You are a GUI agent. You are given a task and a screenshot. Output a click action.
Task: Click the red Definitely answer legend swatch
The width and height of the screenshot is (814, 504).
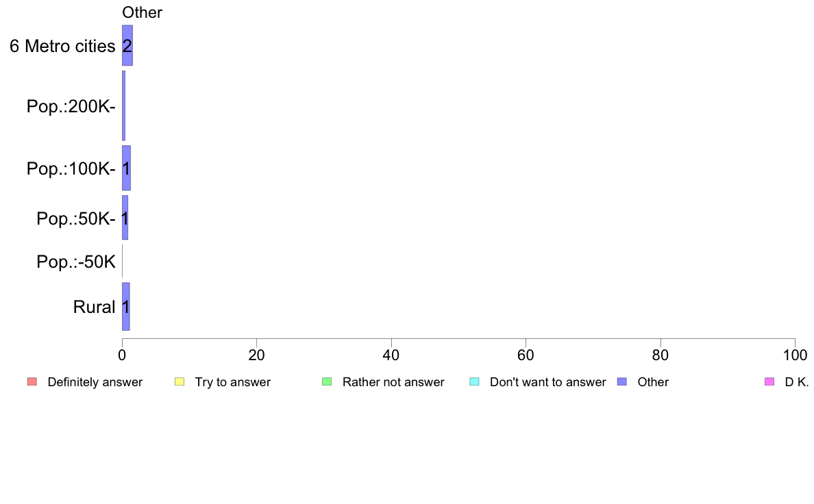coord(32,381)
